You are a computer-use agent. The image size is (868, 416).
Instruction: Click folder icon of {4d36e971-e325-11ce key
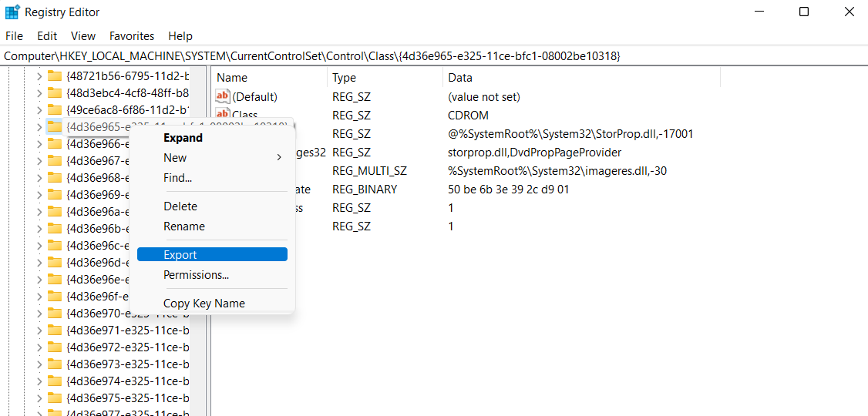point(54,330)
